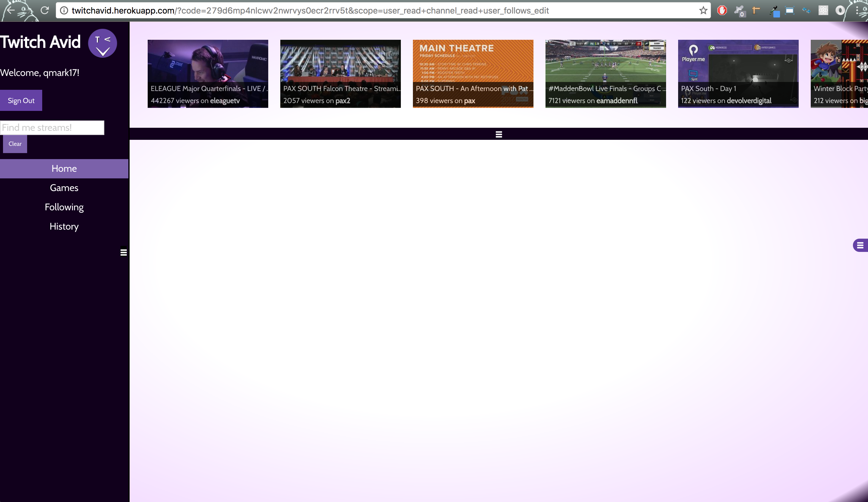Open the right-edge purple panel handle
Viewport: 868px width, 502px height.
pyautogui.click(x=860, y=245)
